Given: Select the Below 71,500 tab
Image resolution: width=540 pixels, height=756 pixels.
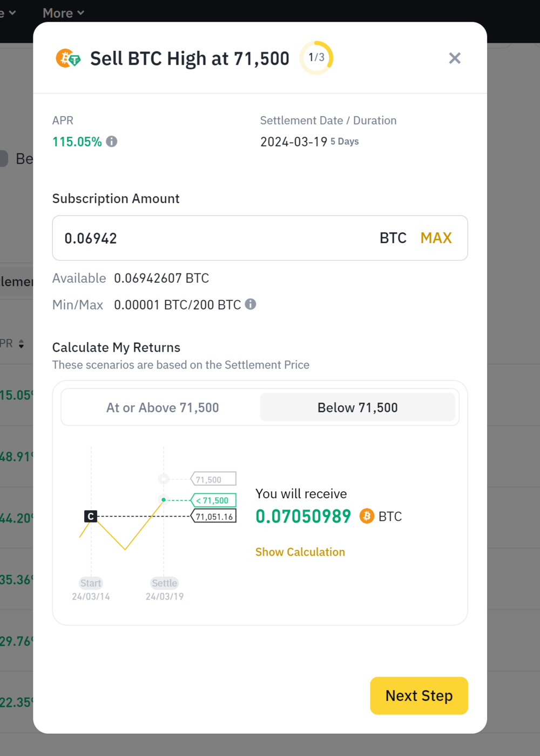Looking at the screenshot, I should point(357,407).
